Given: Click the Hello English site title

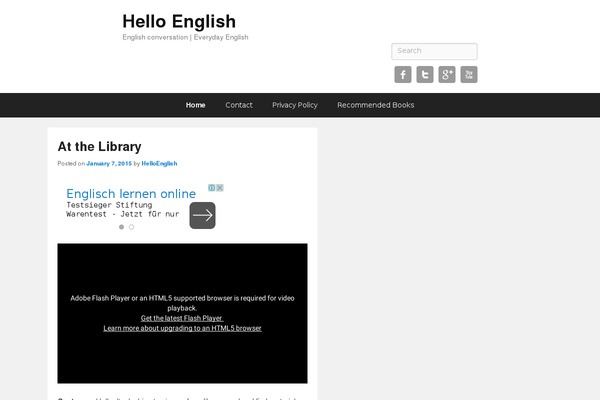Looking at the screenshot, I should point(179,21).
